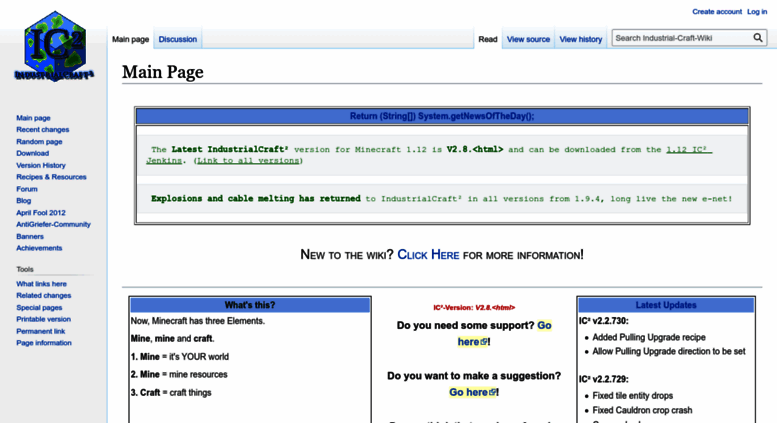Visit the Blog sidebar link
Screen dimensions: 777x423
coord(23,201)
